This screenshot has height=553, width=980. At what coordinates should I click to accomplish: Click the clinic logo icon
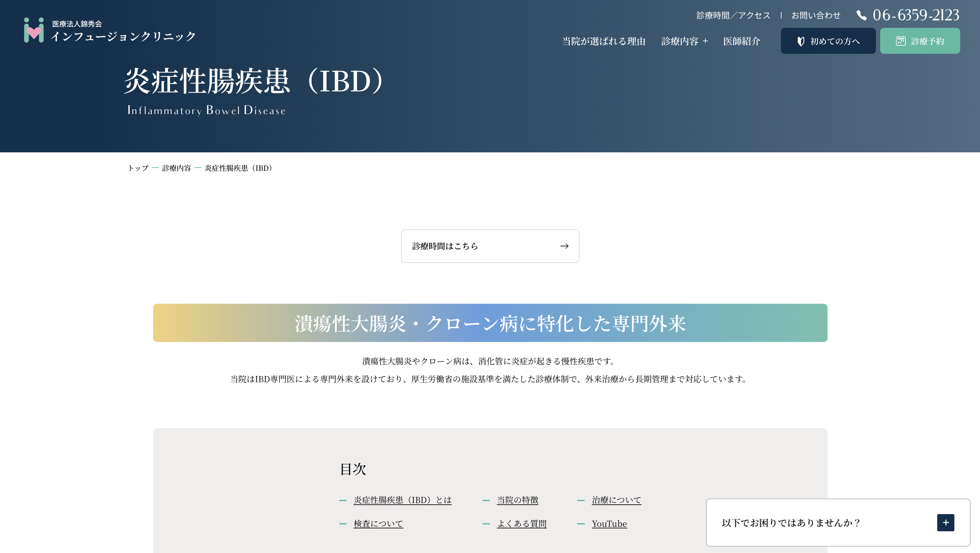click(34, 30)
